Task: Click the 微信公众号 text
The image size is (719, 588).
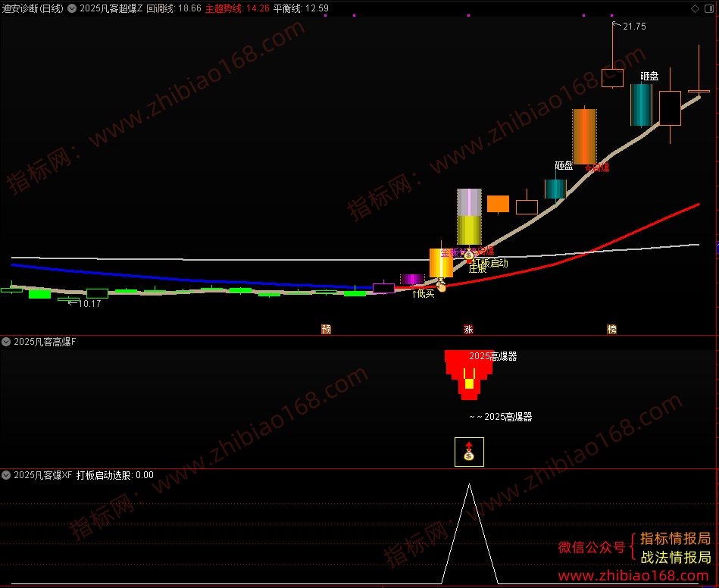Action: [592, 547]
